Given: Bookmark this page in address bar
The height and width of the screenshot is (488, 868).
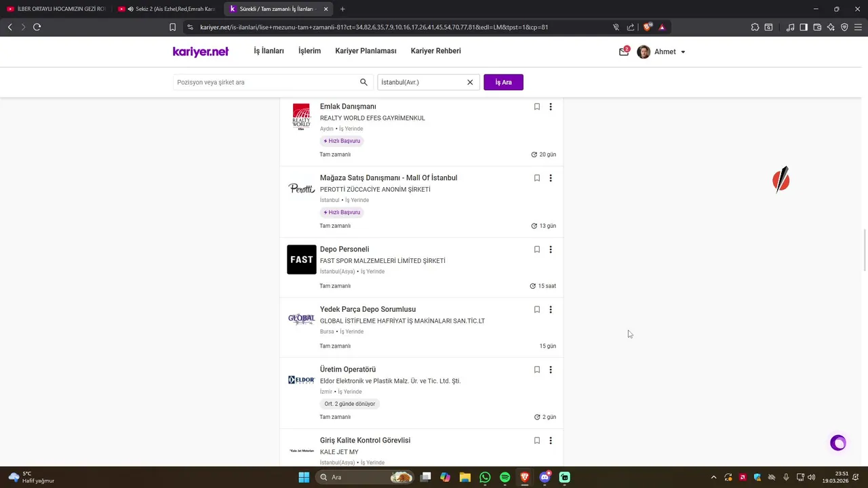Looking at the screenshot, I should (x=172, y=27).
